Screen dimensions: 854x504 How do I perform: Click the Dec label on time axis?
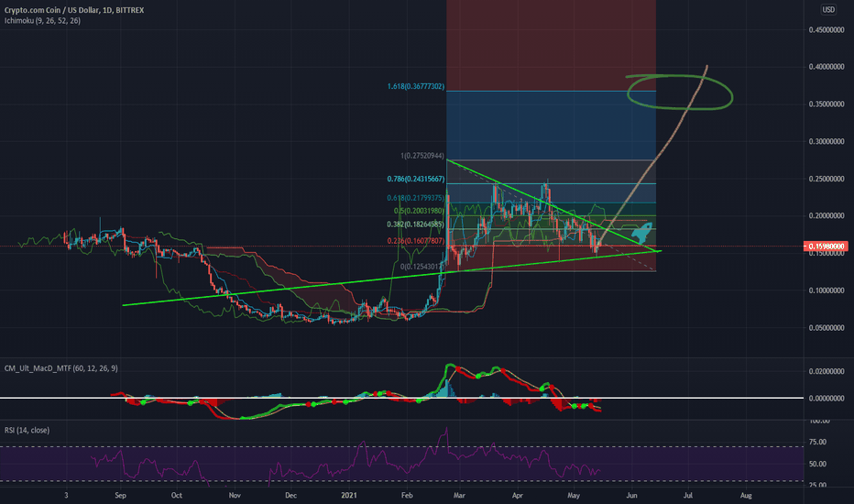coord(290,495)
